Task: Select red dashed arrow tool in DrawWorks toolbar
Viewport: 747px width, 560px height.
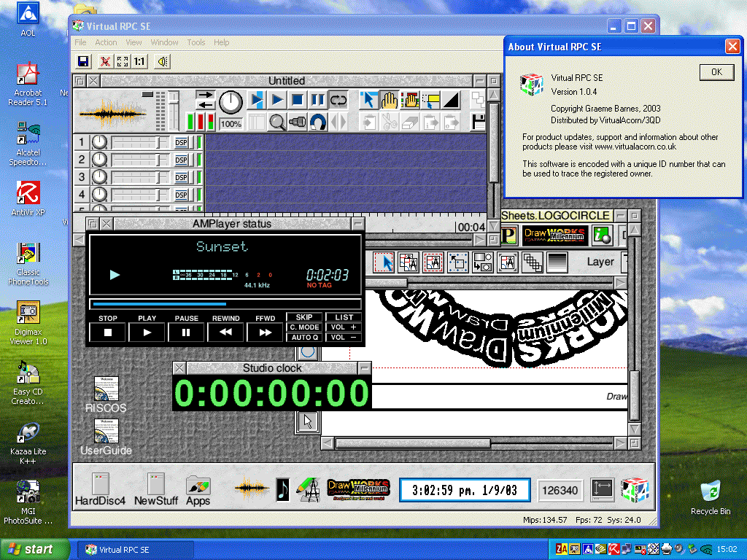Action: tap(384, 262)
